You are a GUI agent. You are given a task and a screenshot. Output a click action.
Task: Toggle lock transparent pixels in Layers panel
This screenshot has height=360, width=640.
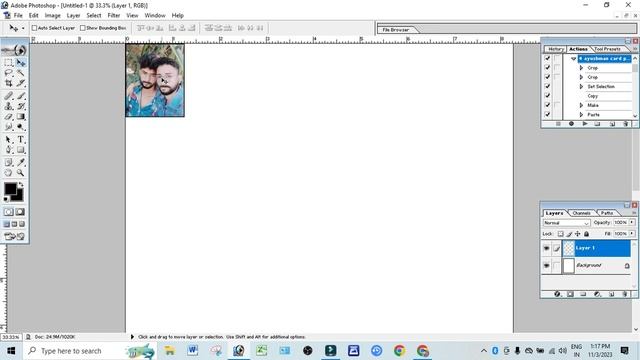click(x=561, y=234)
